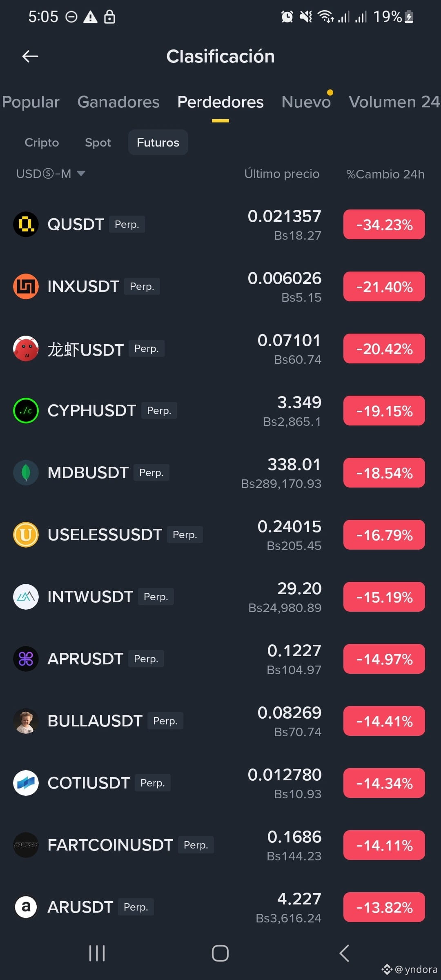Open the FARTCOINUSDT perpetual row
441x980 pixels.
220,845
